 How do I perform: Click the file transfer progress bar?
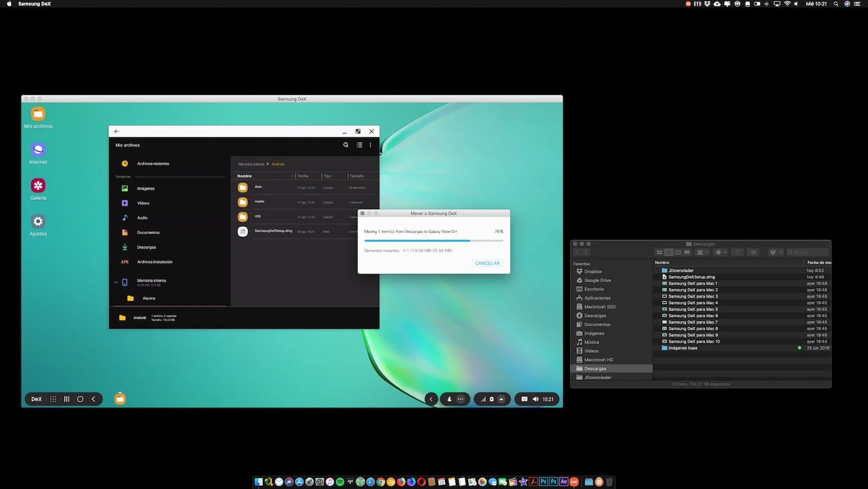[433, 240]
